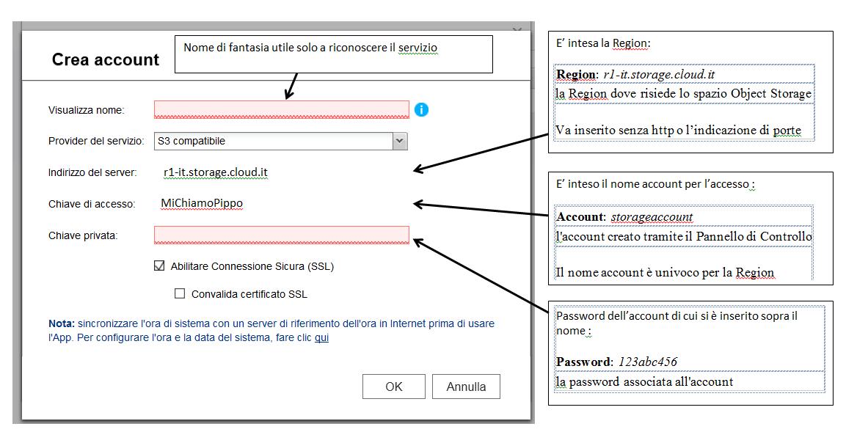Expand the Provider del servizio dropdown arrow
This screenshot has height=443, width=868.
tap(399, 141)
